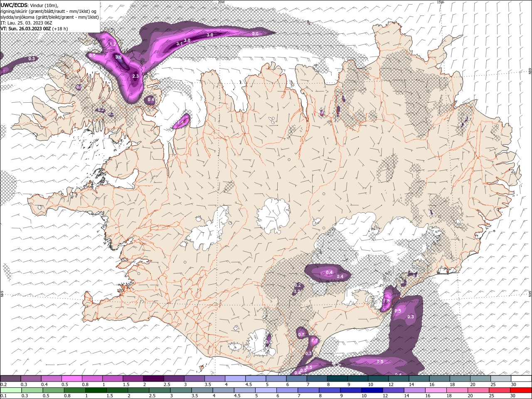
Task: Click the '(+18 h)' forecast offset text
Action: click(x=60, y=29)
